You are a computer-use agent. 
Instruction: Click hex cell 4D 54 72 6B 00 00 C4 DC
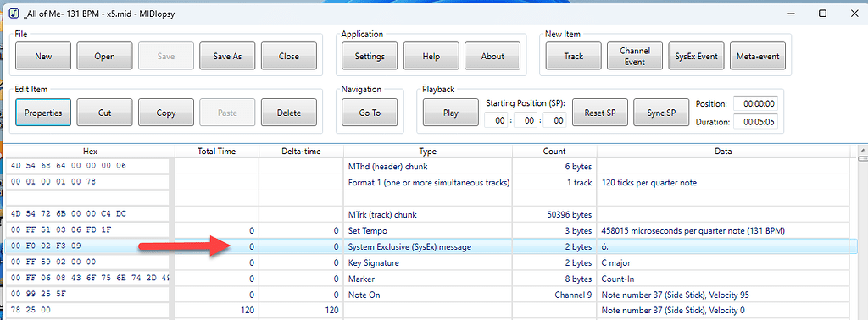click(x=87, y=214)
